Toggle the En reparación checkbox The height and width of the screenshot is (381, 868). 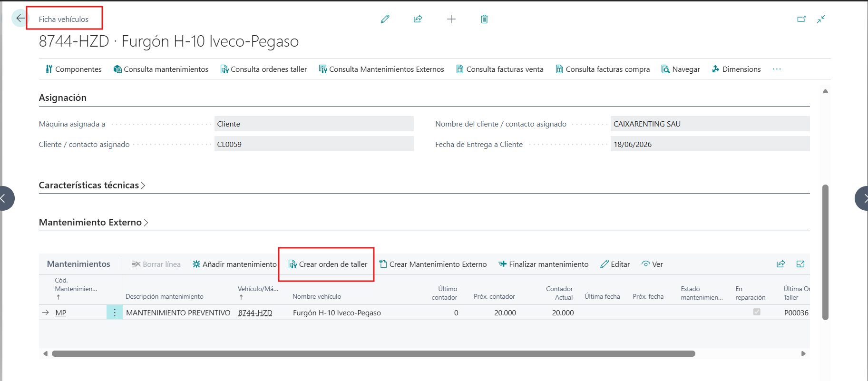coord(757,312)
